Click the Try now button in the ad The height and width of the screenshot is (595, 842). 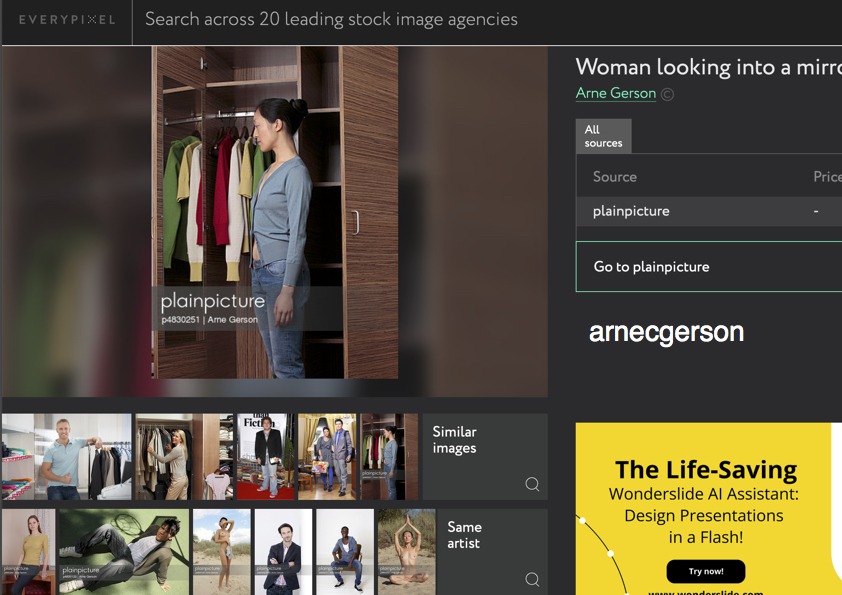pos(706,571)
